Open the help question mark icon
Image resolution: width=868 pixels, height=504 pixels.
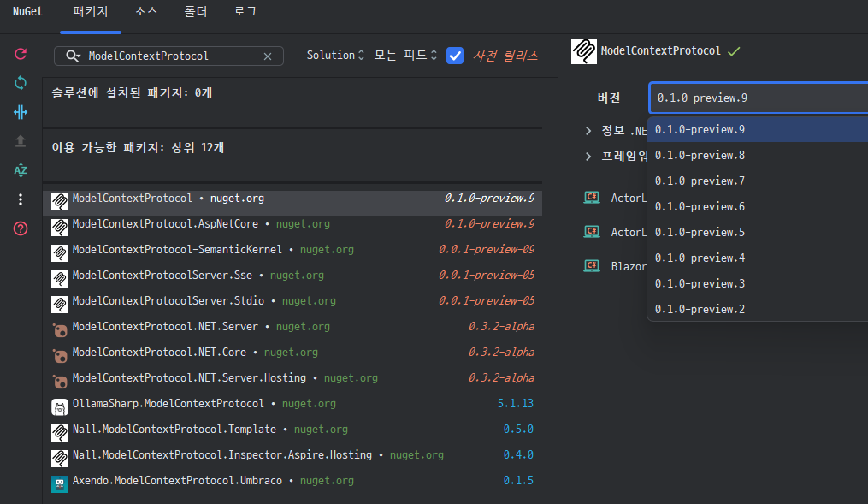click(21, 228)
